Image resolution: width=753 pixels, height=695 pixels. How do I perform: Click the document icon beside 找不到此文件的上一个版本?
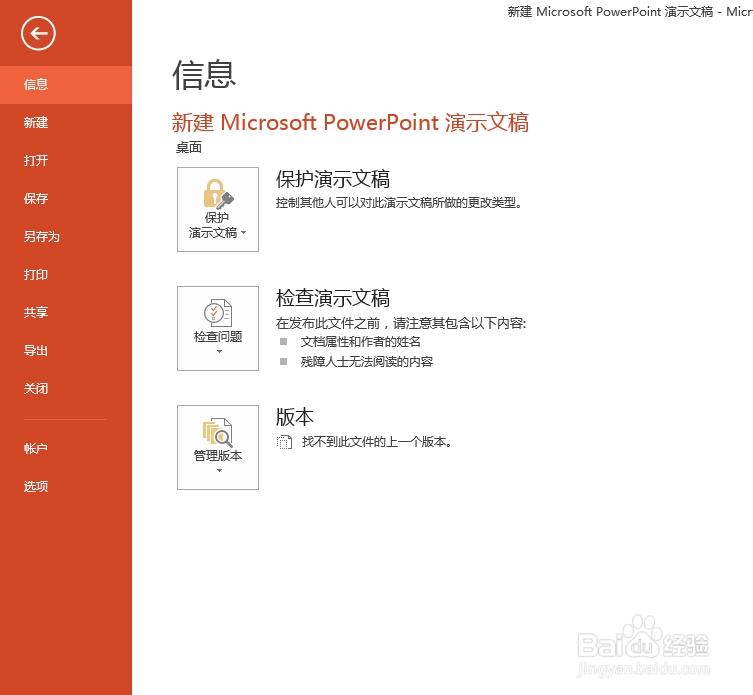(x=284, y=442)
